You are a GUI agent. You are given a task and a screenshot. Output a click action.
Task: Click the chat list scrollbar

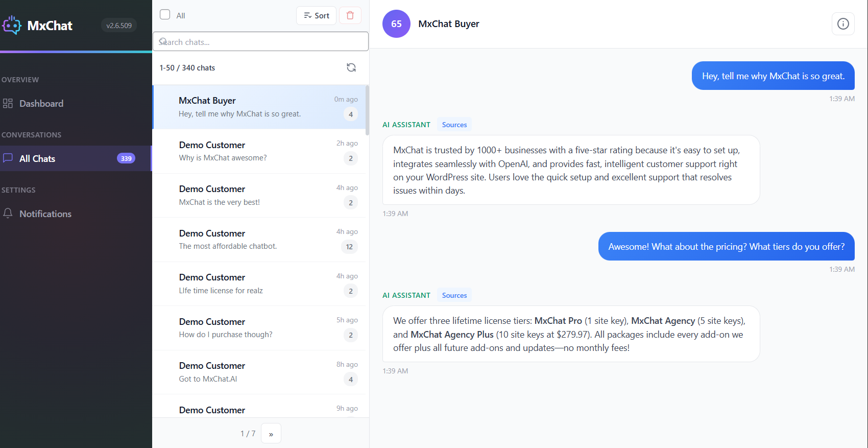pos(367,110)
